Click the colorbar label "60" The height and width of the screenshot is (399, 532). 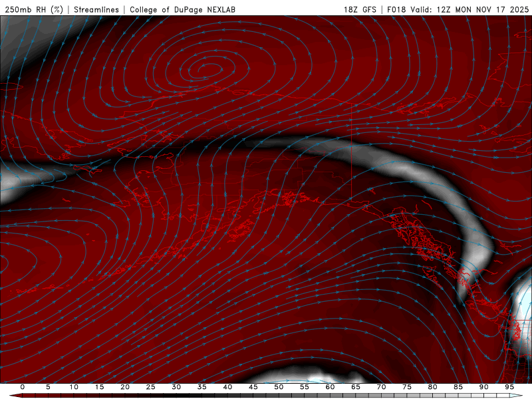click(x=330, y=387)
